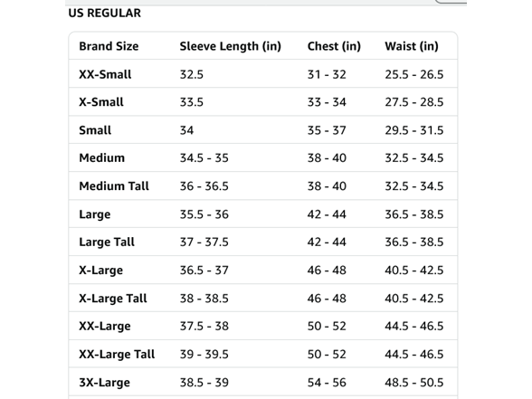Click the US REGULAR heading

click(105, 14)
